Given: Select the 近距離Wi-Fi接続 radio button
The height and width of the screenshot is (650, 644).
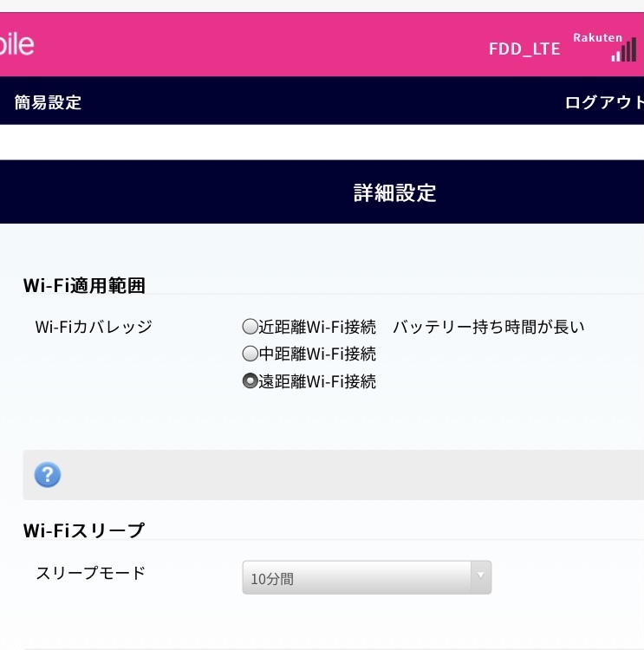Looking at the screenshot, I should (x=250, y=327).
